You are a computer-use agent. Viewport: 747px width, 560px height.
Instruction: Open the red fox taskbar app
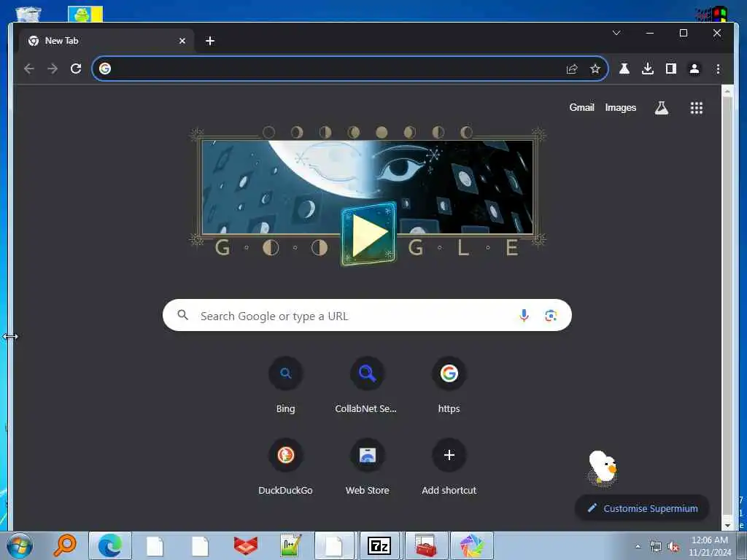pyautogui.click(x=245, y=545)
